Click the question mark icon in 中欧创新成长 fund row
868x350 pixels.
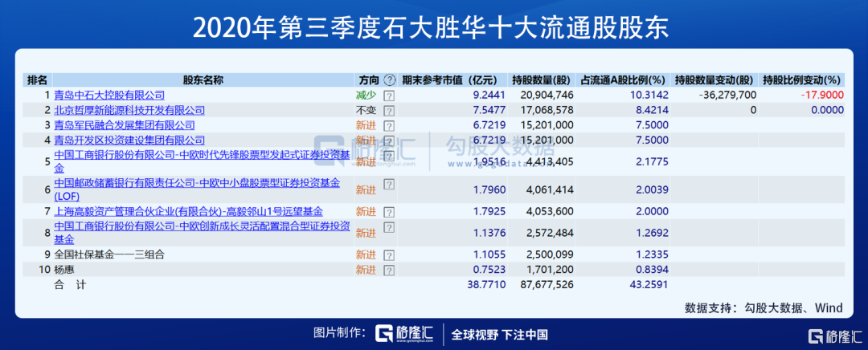point(389,227)
